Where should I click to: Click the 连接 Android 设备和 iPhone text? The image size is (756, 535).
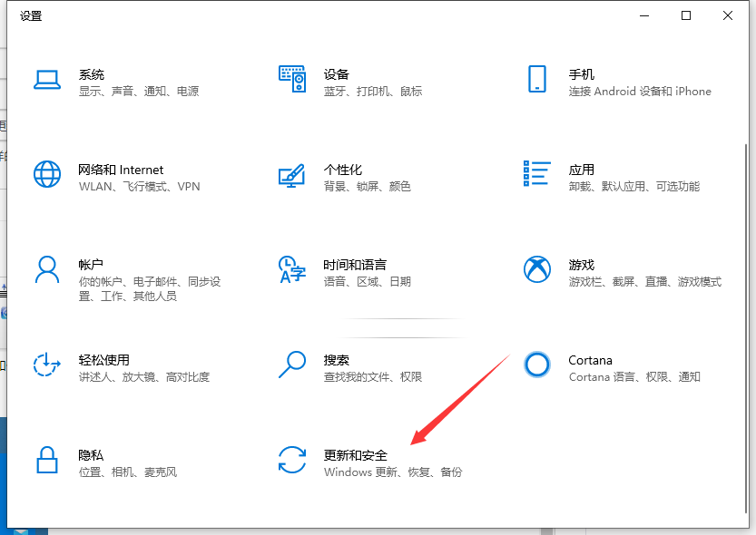coord(639,92)
